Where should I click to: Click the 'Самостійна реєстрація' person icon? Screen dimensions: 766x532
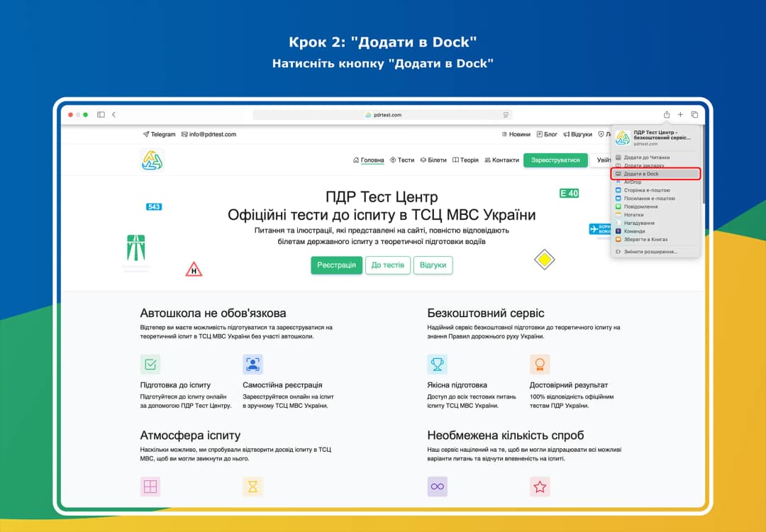click(x=252, y=365)
